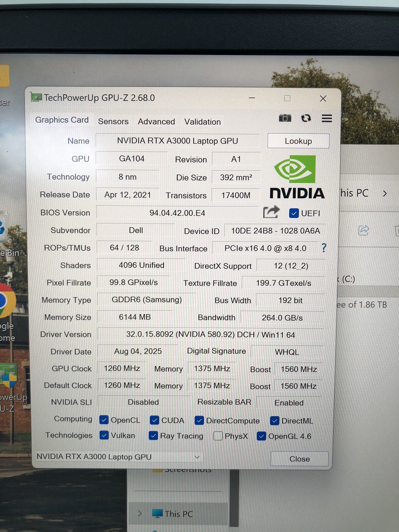The height and width of the screenshot is (532, 399).
Task: Click the Driver Date value Aug 04, 2025
Action: (138, 351)
